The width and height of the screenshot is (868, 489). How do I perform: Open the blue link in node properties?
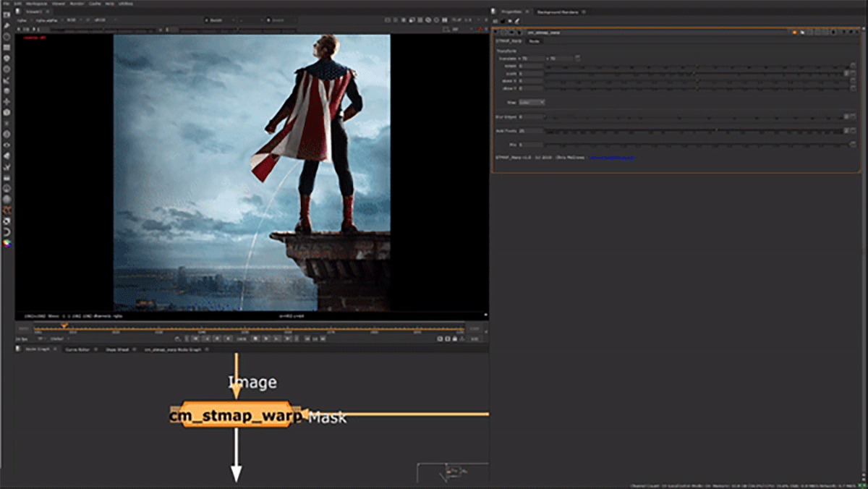click(612, 157)
